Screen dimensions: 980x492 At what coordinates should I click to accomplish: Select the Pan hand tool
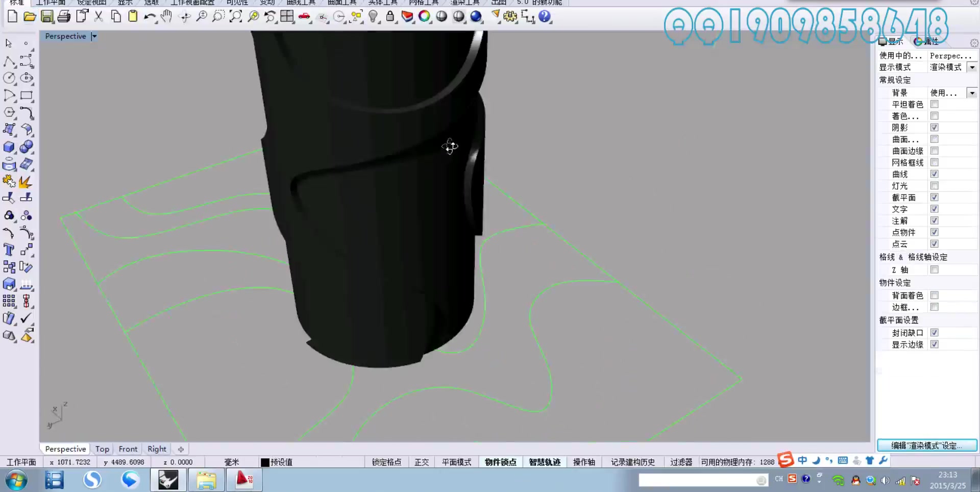click(x=166, y=16)
